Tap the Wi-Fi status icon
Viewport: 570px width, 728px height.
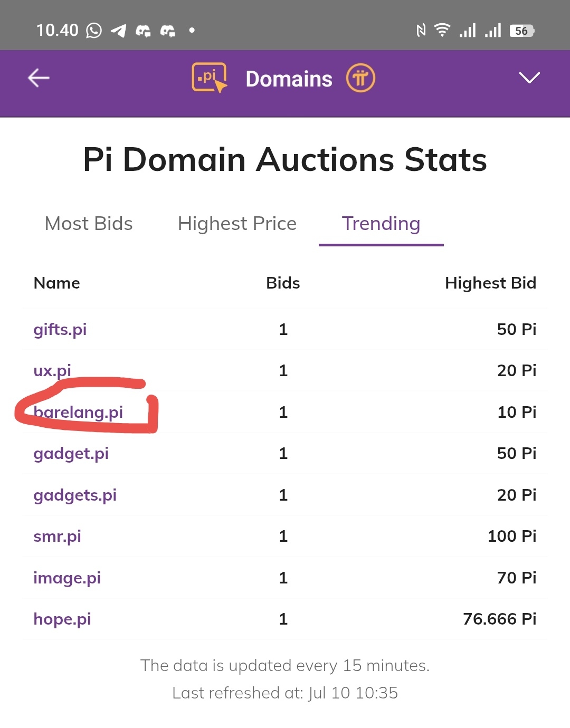(442, 30)
